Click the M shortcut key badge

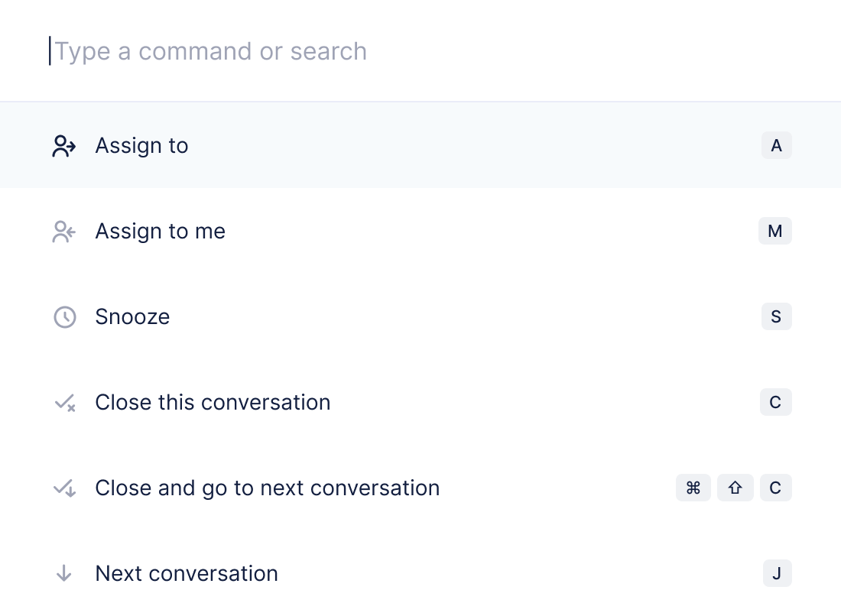tap(774, 231)
